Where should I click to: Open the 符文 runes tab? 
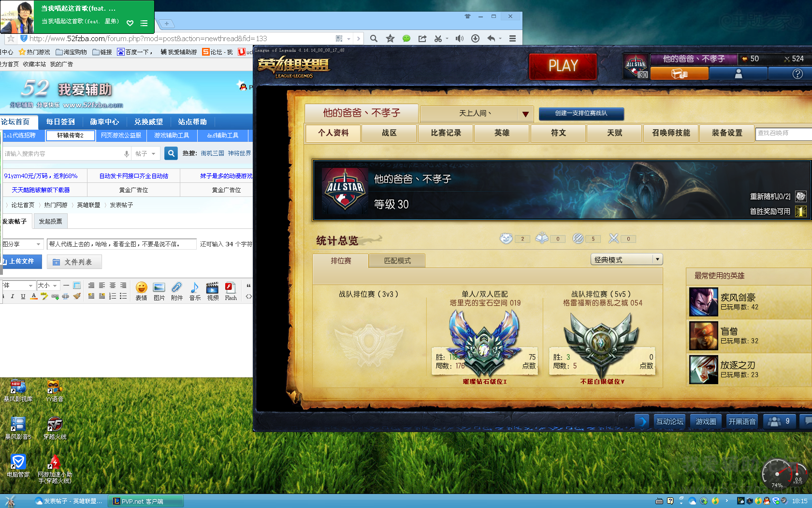558,133
